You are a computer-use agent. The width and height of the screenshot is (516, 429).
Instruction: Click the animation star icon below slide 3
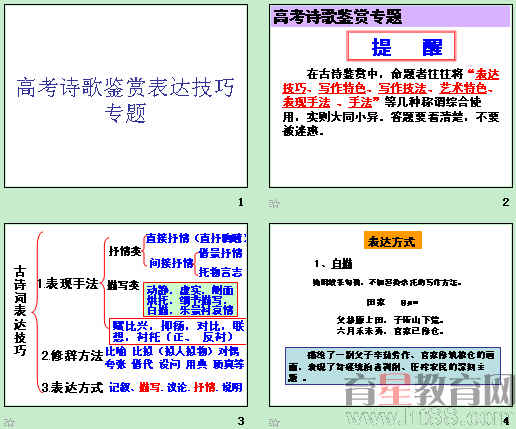[9, 422]
